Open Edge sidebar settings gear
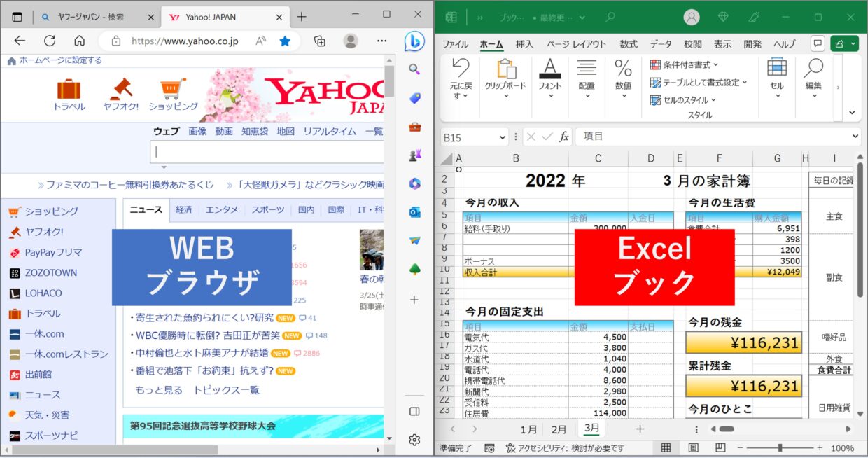The width and height of the screenshot is (868, 458). coord(414,440)
